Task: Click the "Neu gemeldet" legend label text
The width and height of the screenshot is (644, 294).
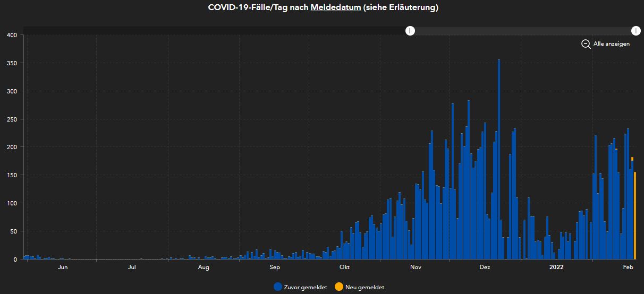Action: click(x=365, y=287)
